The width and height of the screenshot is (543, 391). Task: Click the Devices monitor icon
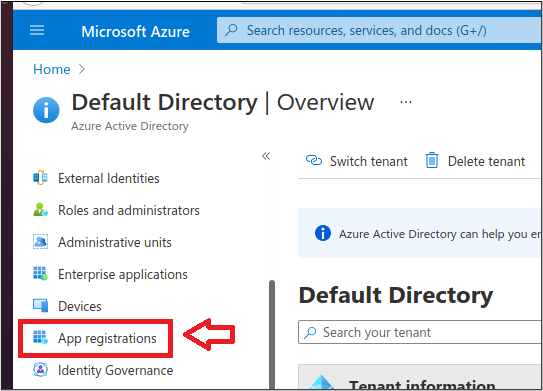pos(40,305)
